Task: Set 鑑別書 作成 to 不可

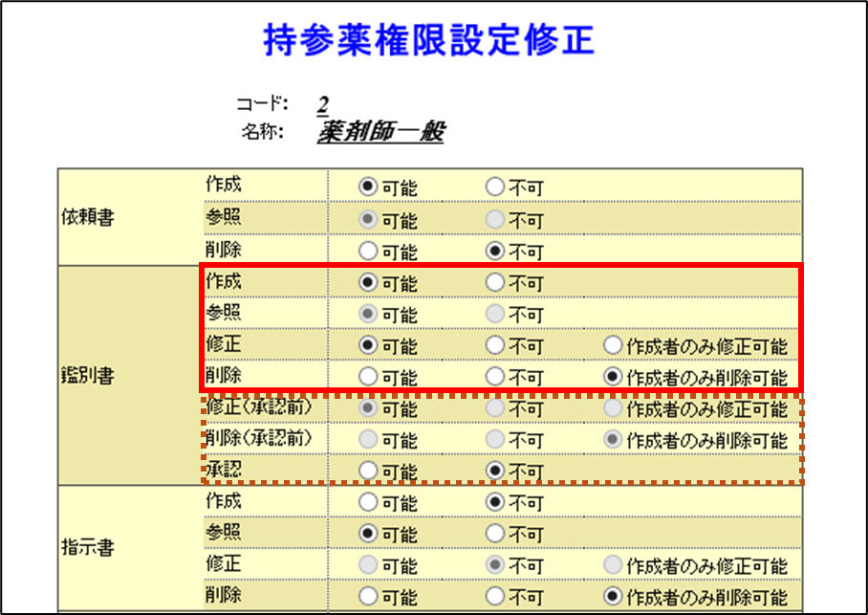Action: click(494, 283)
